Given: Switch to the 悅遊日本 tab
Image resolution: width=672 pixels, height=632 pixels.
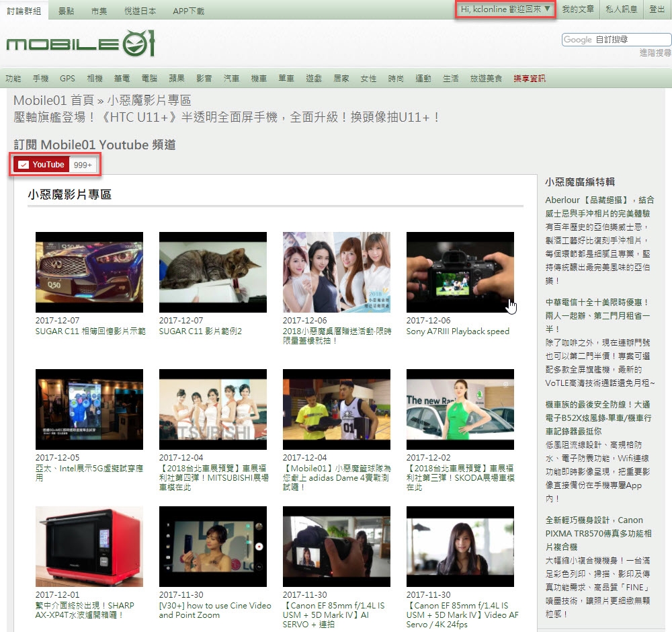Looking at the screenshot, I should click(140, 11).
